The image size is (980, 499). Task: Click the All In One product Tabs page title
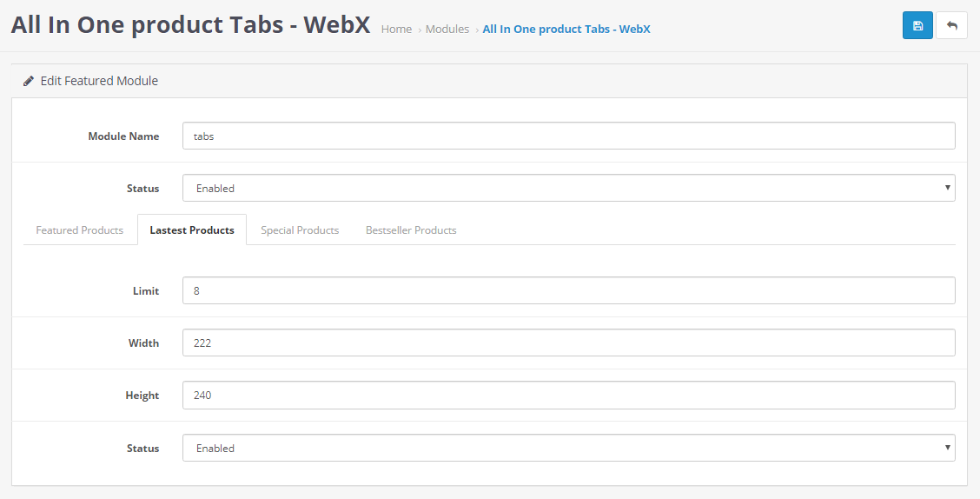pyautogui.click(x=190, y=25)
